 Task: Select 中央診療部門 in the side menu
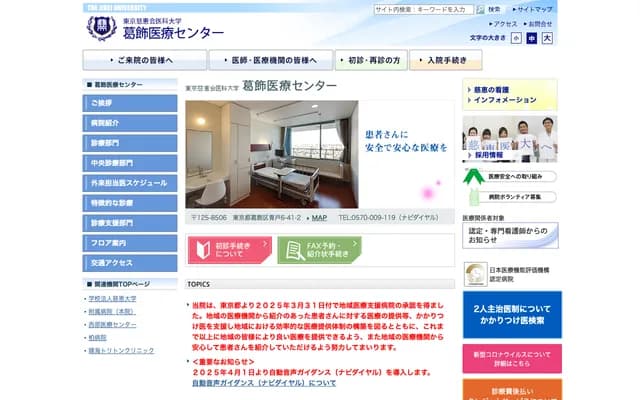(x=130, y=163)
